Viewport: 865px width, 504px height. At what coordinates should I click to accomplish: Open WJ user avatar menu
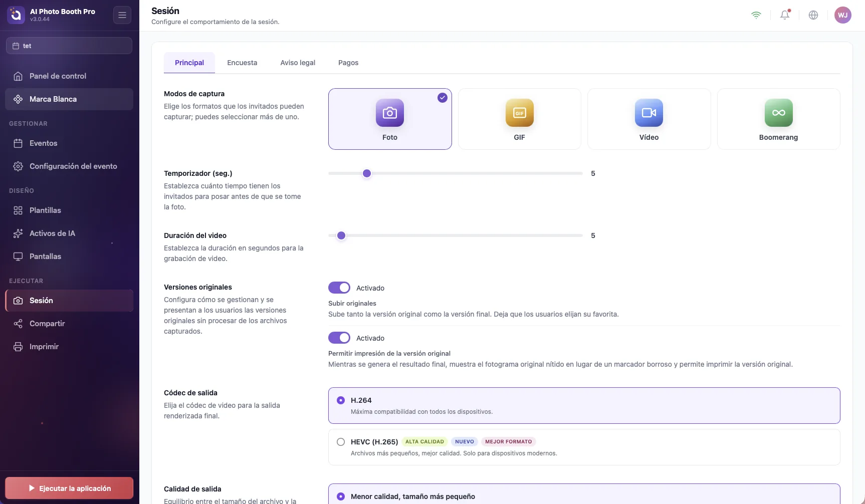843,15
